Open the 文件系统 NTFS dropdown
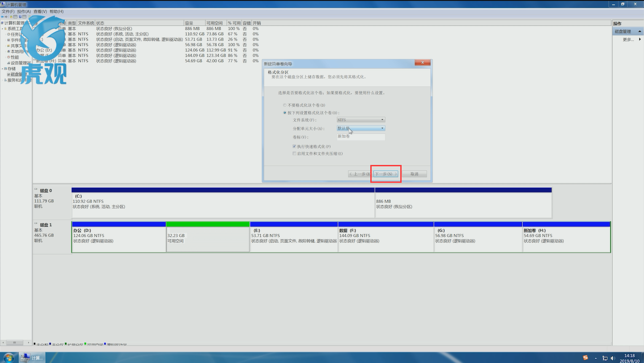The height and width of the screenshot is (363, 644). (361, 120)
